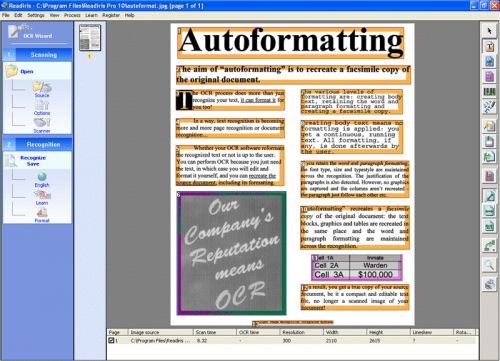The height and width of the screenshot is (361, 500).
Task: Select the gray image zone on page
Action: 231,253
